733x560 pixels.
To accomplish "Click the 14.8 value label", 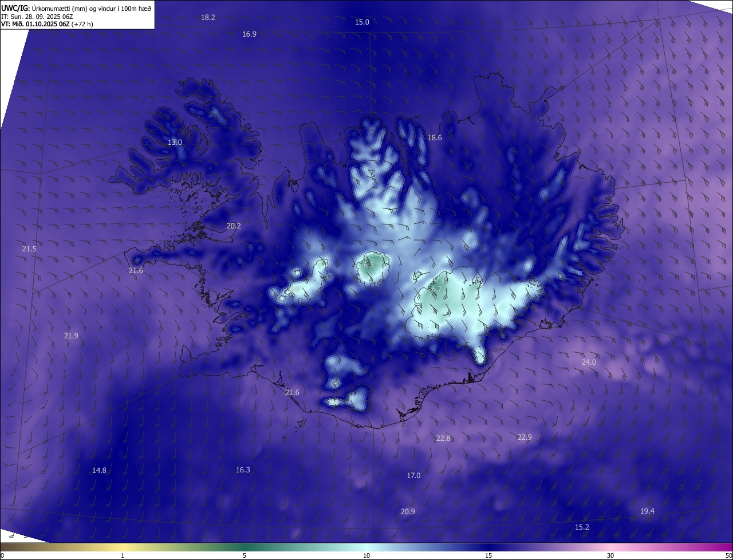I will tap(99, 471).
